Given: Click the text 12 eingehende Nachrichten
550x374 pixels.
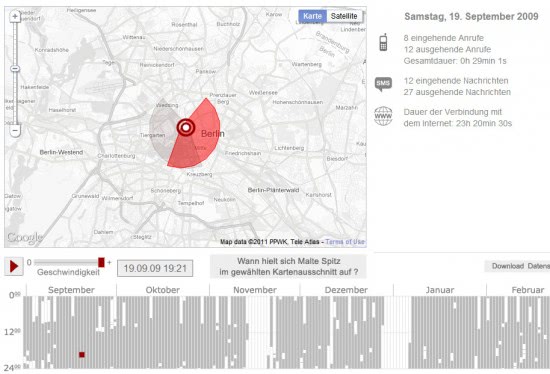Looking at the screenshot, I should click(x=456, y=81).
